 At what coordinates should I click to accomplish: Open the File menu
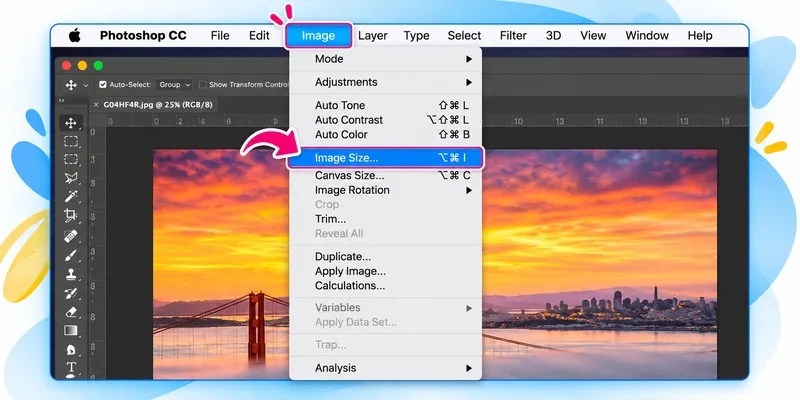(220, 36)
